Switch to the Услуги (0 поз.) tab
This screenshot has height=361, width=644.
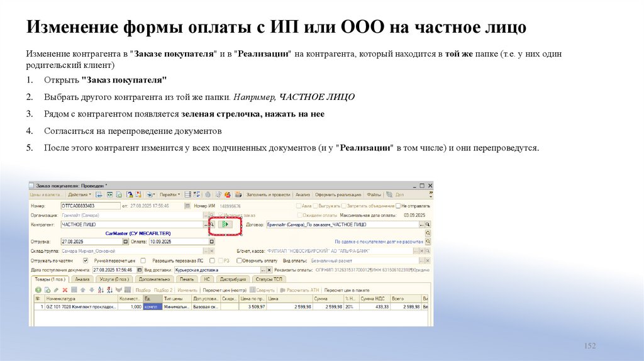click(114, 279)
